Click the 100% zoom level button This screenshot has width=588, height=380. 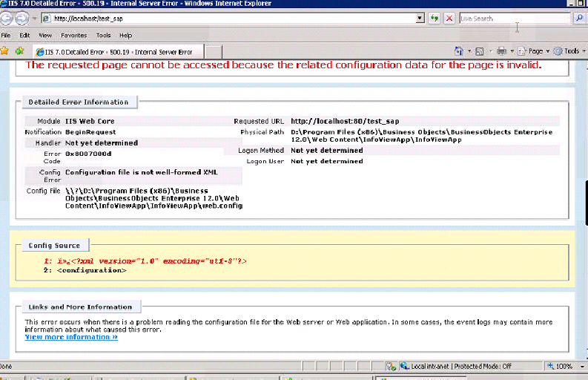pyautogui.click(x=561, y=366)
